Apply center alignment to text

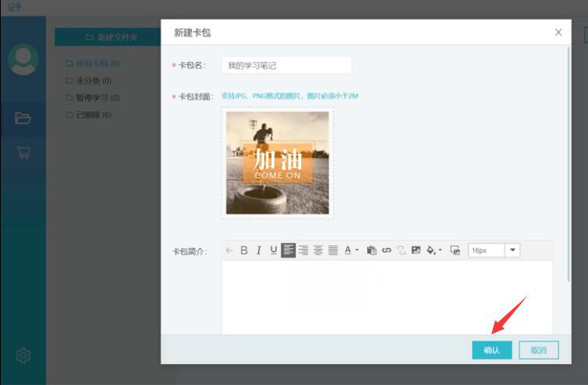(318, 250)
